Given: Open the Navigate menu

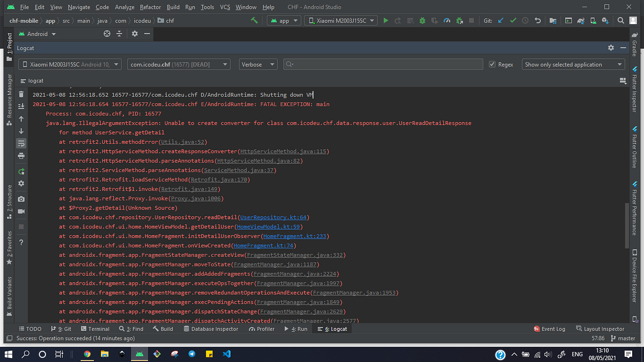Looking at the screenshot, I should click(x=79, y=7).
